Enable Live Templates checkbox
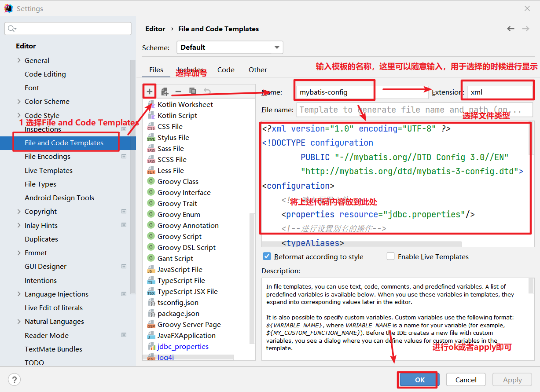The height and width of the screenshot is (392, 540). [390, 256]
